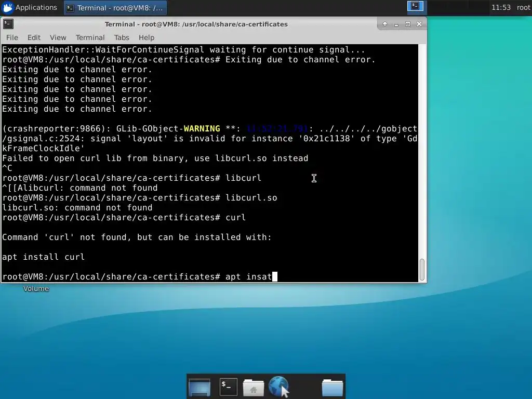Click the 'libcurl.so: command not found' line

[x=77, y=208]
